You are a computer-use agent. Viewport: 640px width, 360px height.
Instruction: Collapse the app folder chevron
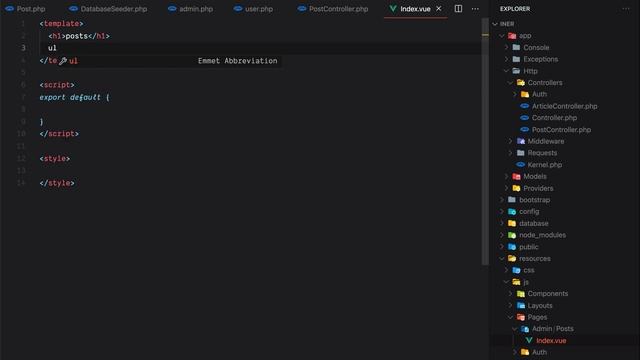tap(502, 36)
